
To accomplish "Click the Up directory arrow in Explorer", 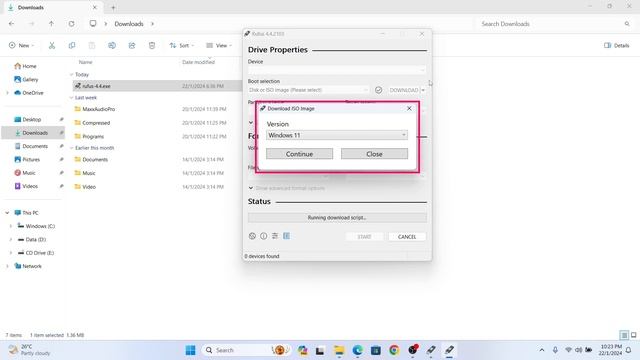I will click(51, 24).
